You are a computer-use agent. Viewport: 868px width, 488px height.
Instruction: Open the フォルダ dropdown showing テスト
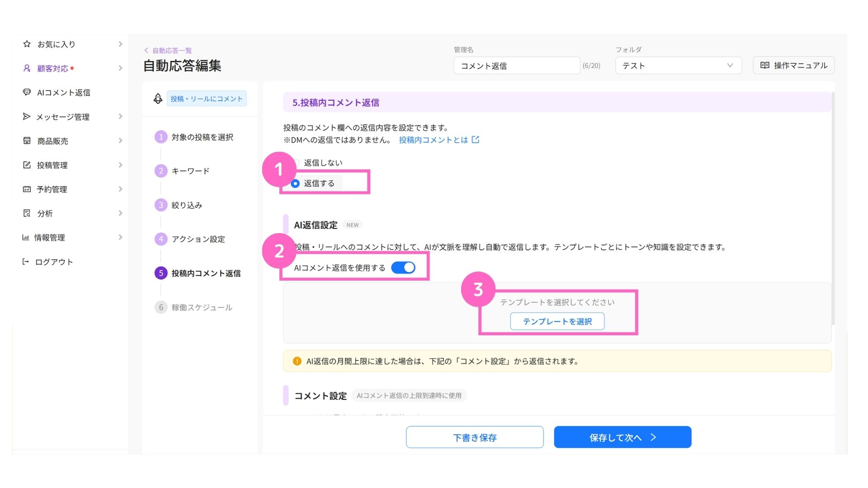click(678, 66)
